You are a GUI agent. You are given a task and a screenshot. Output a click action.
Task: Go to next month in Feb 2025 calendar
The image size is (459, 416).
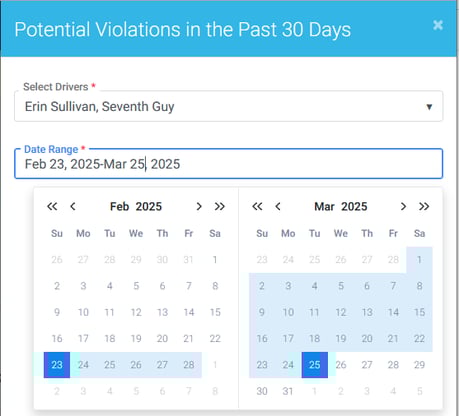199,206
